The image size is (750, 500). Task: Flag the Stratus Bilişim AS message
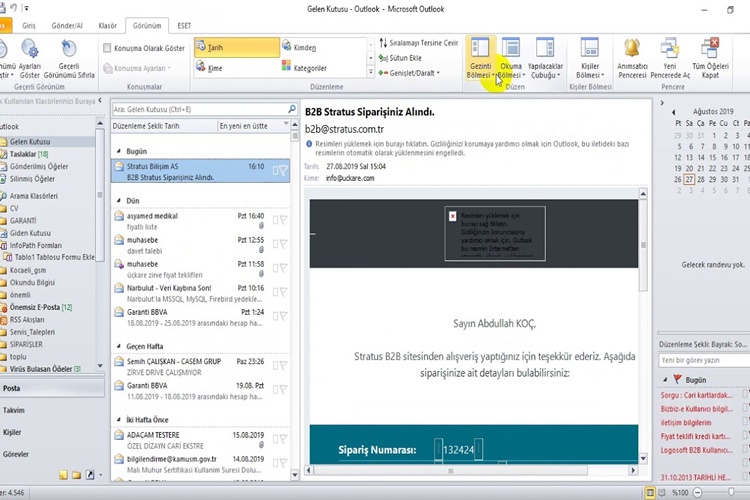pyautogui.click(x=284, y=170)
